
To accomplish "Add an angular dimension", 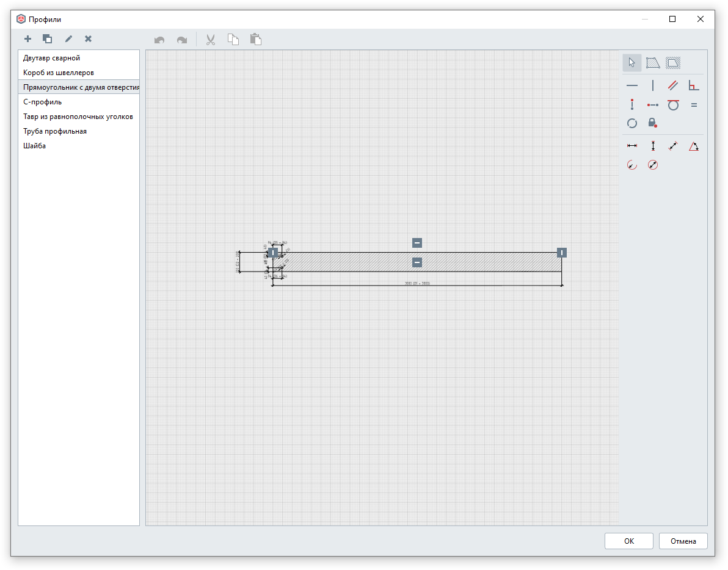I will [x=694, y=146].
